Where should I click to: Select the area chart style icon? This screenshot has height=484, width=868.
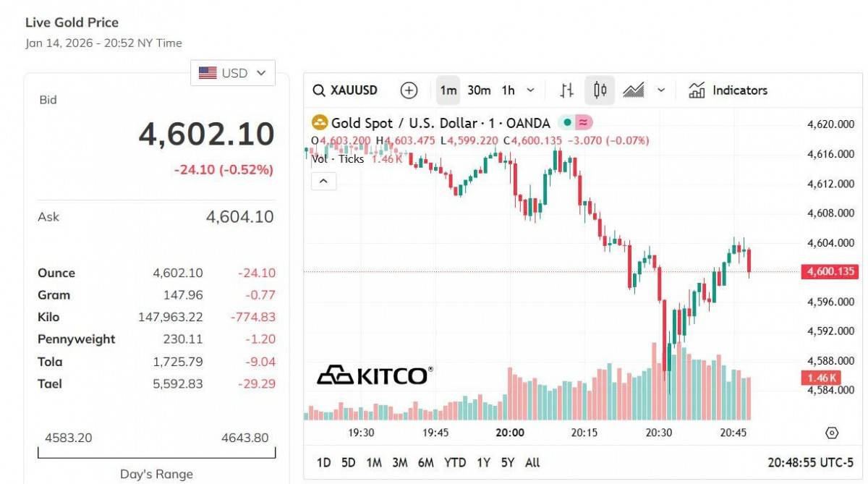(634, 90)
